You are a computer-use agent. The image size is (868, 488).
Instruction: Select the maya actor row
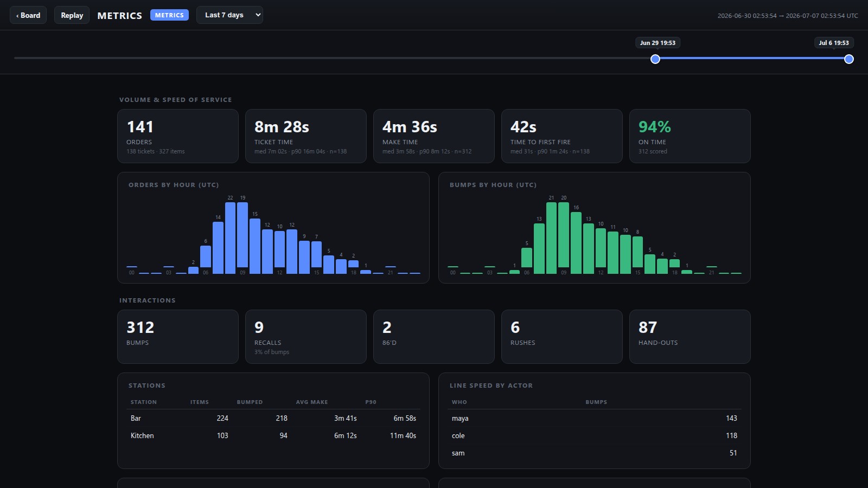(x=595, y=418)
